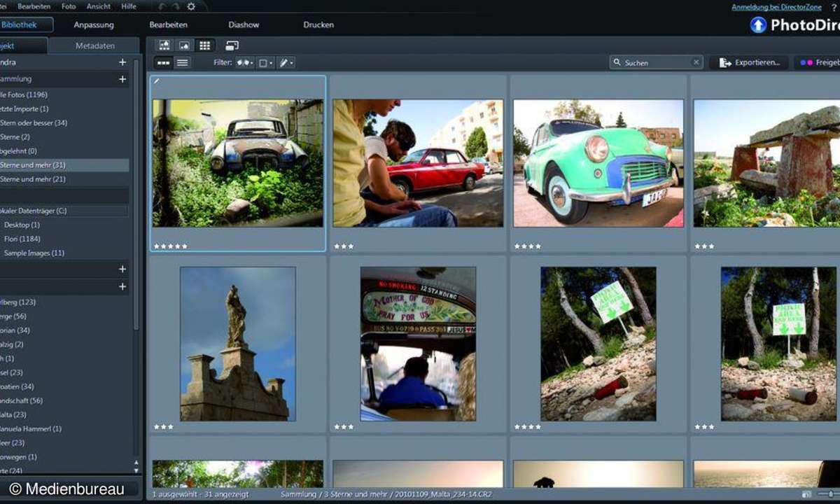Add a new collection via Sammlung plus
This screenshot has width=840, height=504.
pyautogui.click(x=122, y=79)
